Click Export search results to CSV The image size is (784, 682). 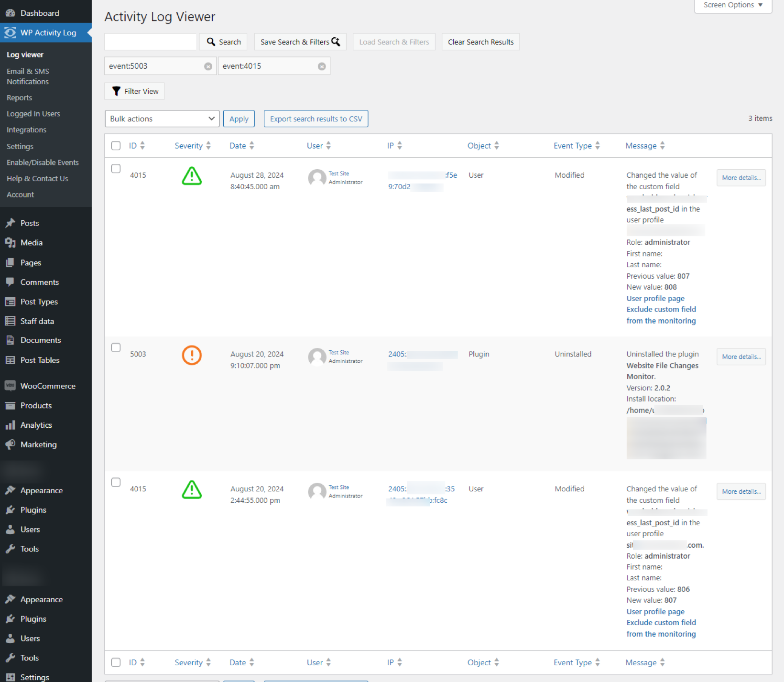pyautogui.click(x=316, y=119)
